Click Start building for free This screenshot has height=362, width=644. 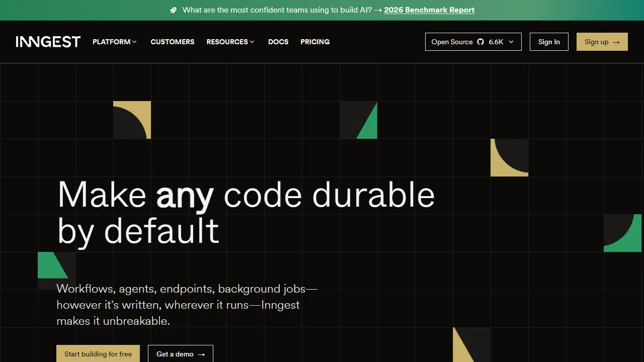98,354
